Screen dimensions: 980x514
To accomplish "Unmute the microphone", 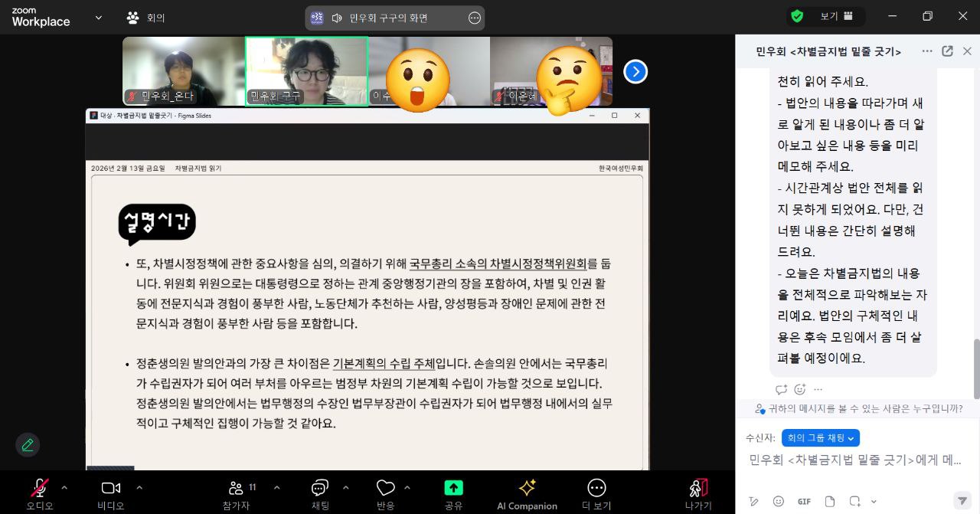I will click(39, 488).
